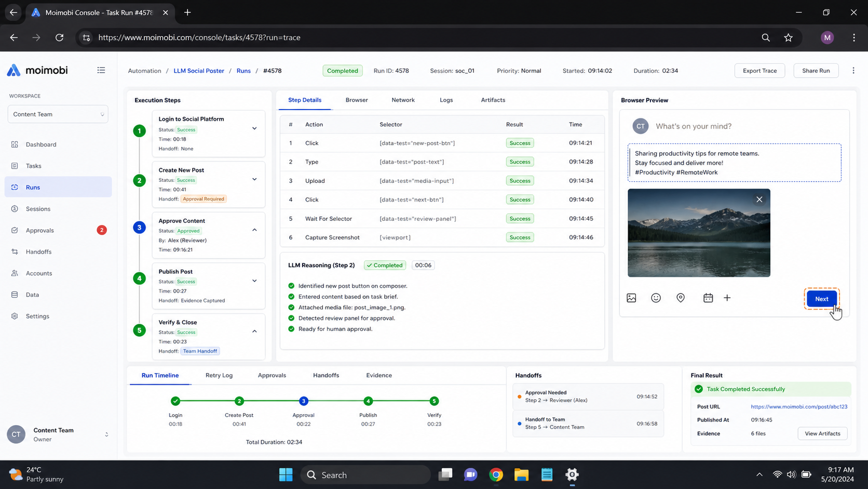Select the Step Details tab
Screen dimensions: 868x489
tap(305, 100)
